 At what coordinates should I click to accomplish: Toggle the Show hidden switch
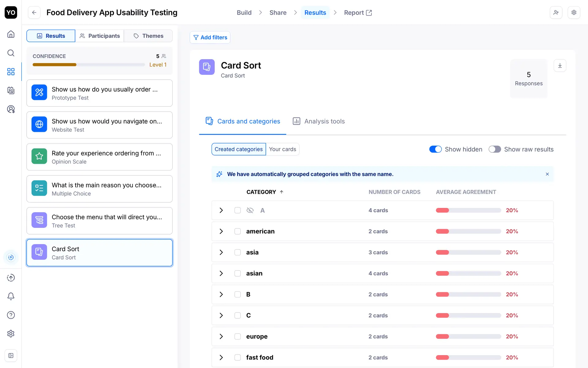point(435,149)
